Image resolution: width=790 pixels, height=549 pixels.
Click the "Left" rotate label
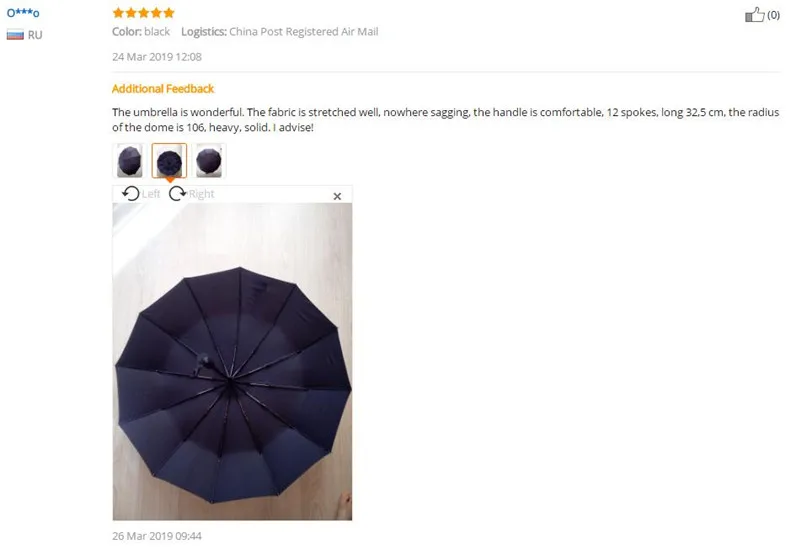151,194
